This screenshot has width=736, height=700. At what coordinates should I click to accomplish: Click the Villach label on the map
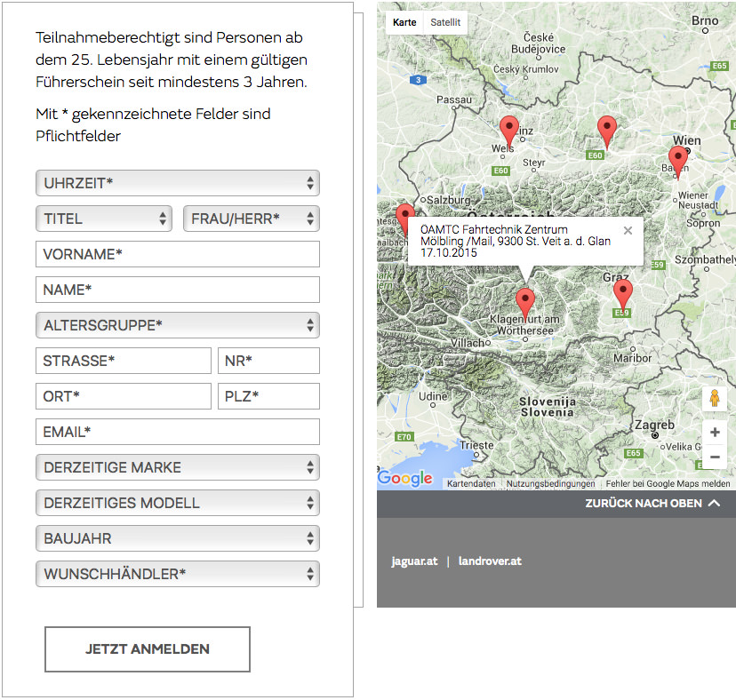[468, 344]
